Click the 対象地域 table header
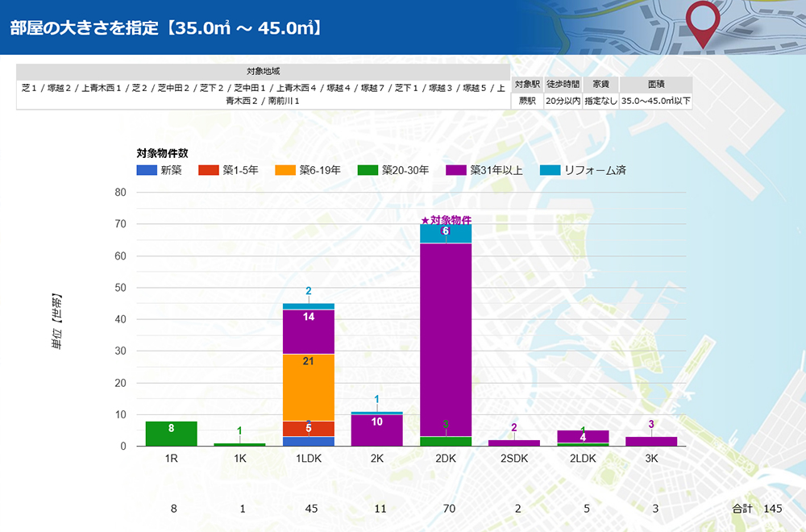This screenshot has width=806, height=532. [x=263, y=72]
